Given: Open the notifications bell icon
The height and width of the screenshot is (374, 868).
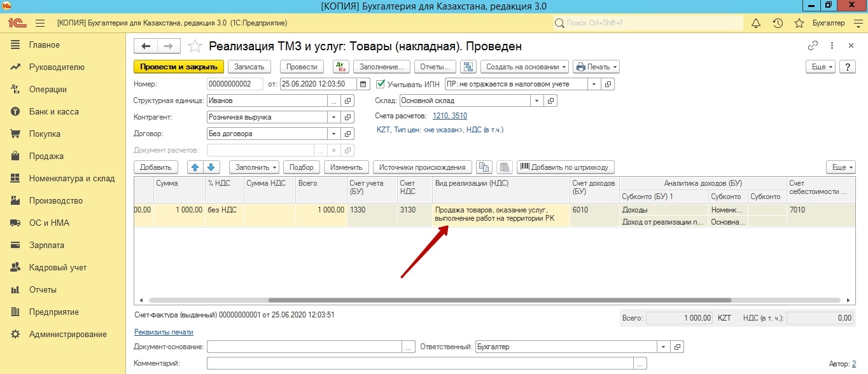Looking at the screenshot, I should [756, 23].
